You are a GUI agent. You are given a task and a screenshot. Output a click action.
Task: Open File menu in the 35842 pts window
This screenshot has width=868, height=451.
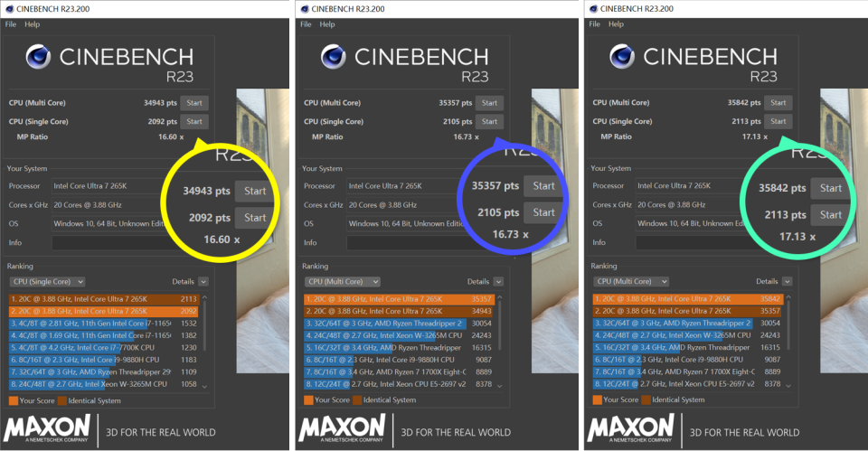click(595, 24)
